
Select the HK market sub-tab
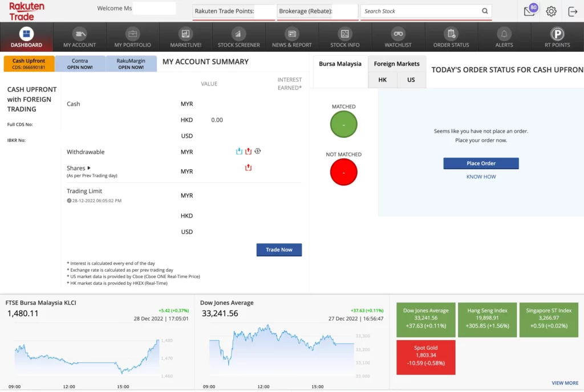point(382,80)
